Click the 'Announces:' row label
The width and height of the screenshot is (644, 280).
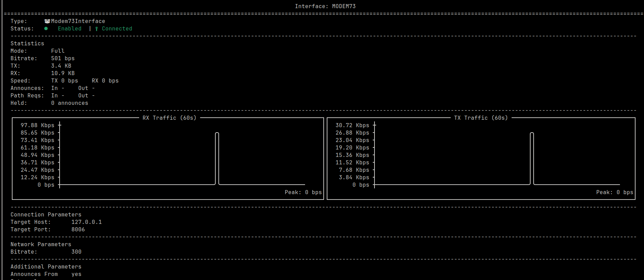pos(27,88)
